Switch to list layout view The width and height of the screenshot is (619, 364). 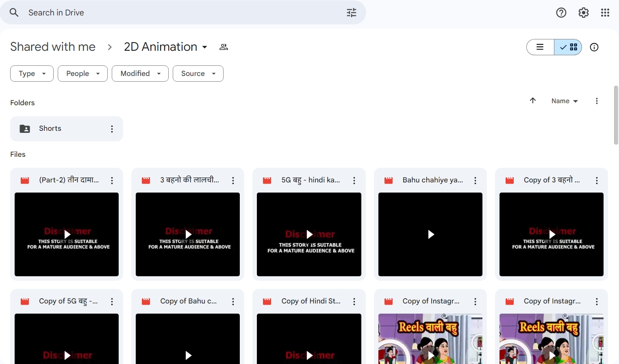coord(540,47)
